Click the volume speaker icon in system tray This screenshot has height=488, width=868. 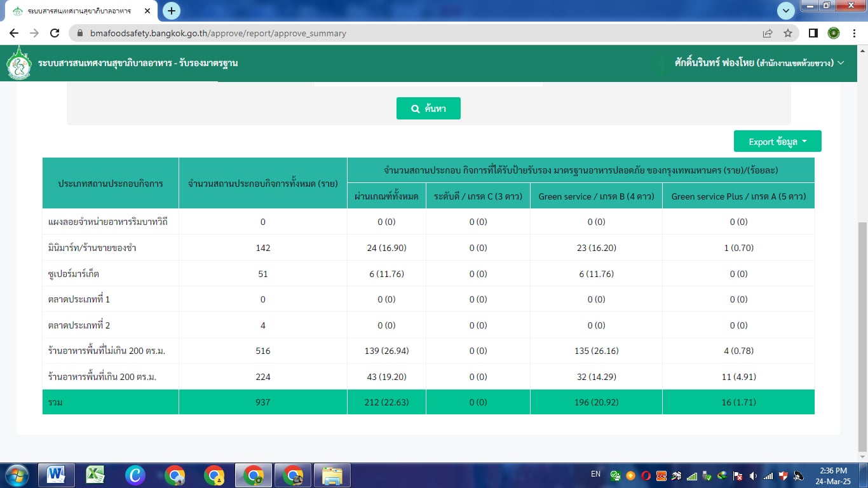753,475
